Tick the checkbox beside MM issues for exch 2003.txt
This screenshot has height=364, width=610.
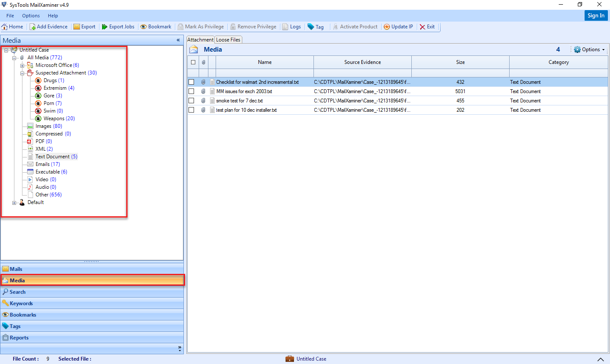tap(191, 91)
